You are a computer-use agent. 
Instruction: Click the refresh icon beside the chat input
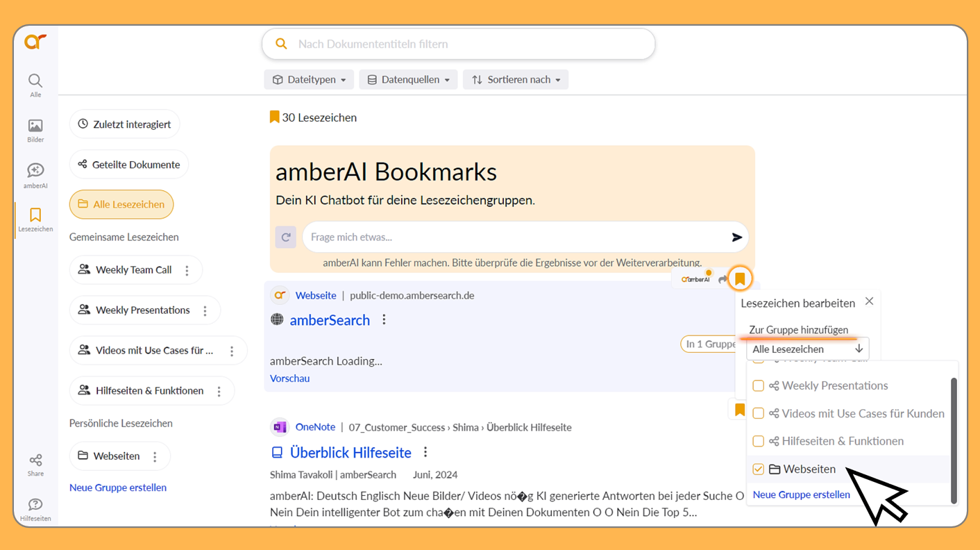285,237
